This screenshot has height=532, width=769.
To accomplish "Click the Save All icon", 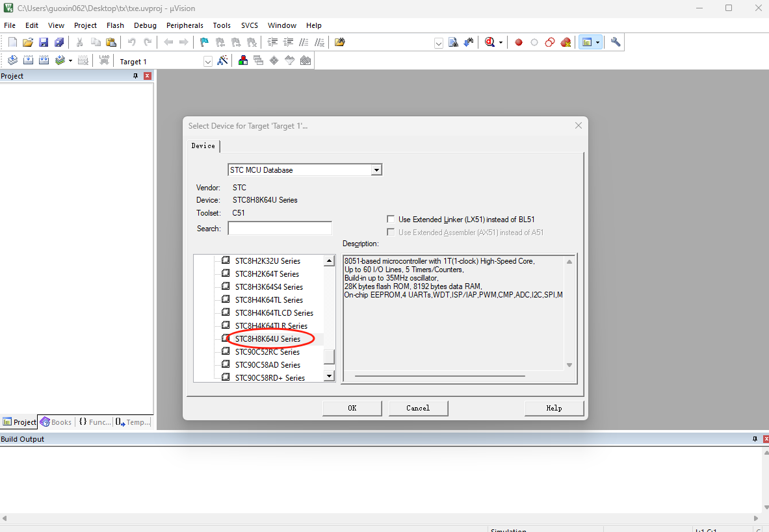I will click(x=59, y=42).
